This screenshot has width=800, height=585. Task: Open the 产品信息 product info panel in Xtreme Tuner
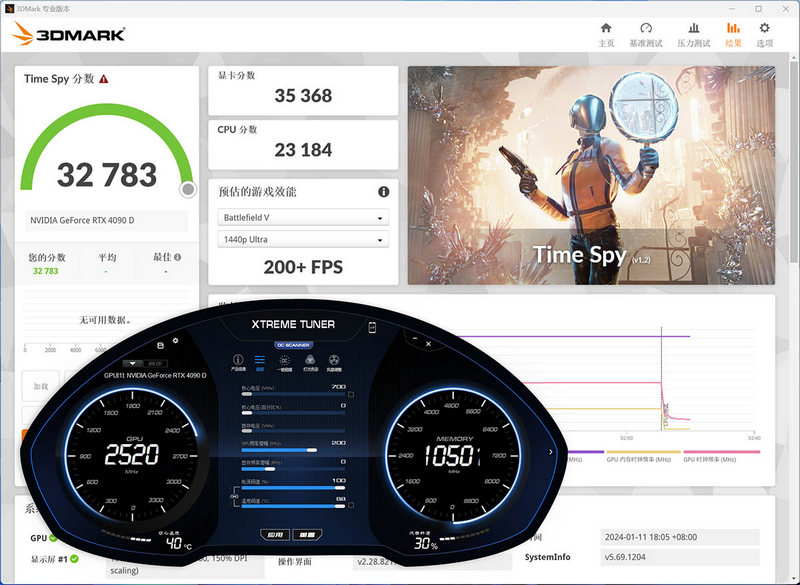(238, 360)
